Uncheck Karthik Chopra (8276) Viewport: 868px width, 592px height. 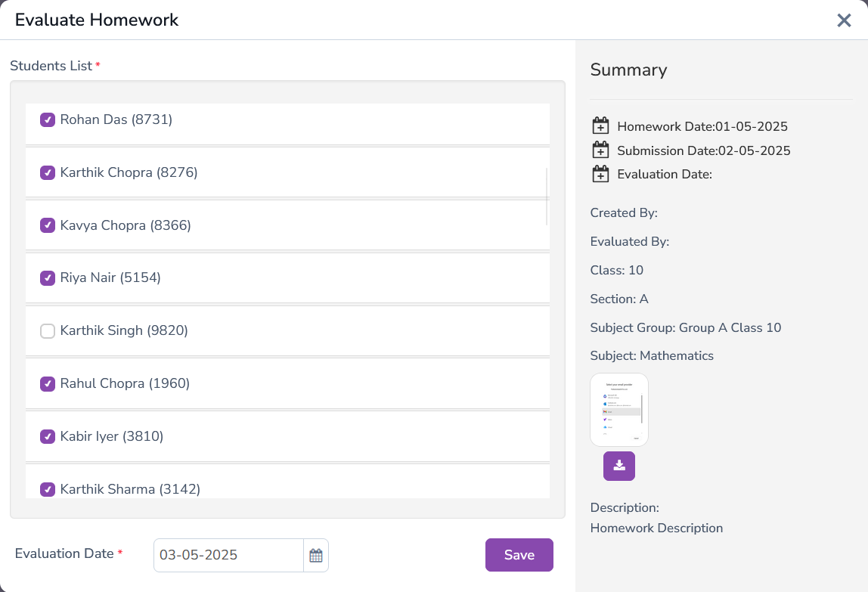pos(48,172)
